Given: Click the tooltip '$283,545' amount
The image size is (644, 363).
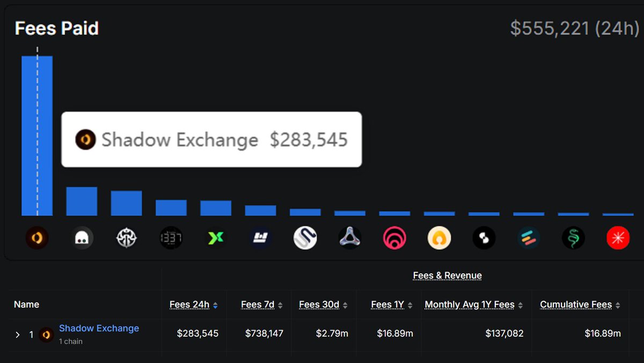Looking at the screenshot, I should tap(309, 140).
